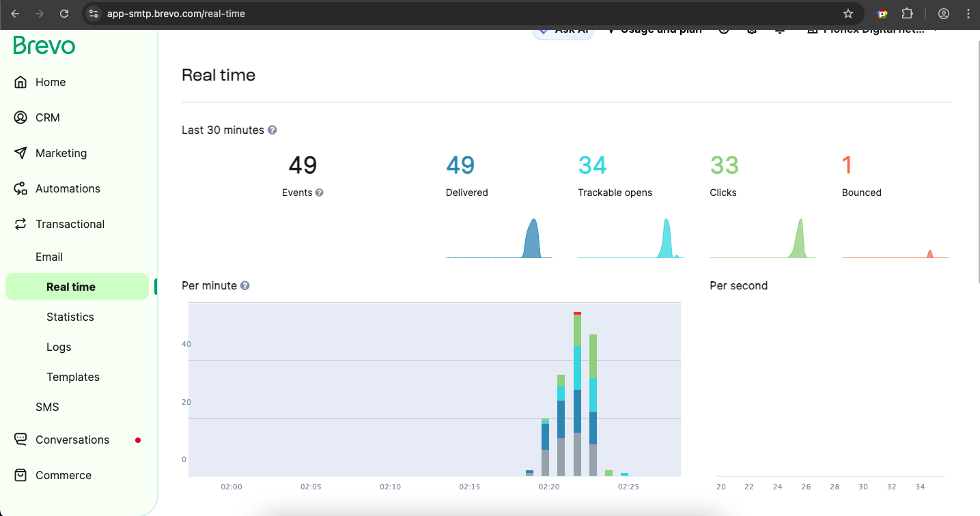The image size is (980, 516).
Task: Select the Home sidebar icon
Action: [x=22, y=81]
